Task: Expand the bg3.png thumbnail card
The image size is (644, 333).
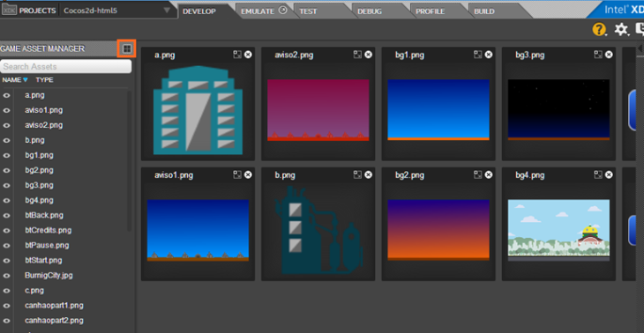Action: pos(598,55)
